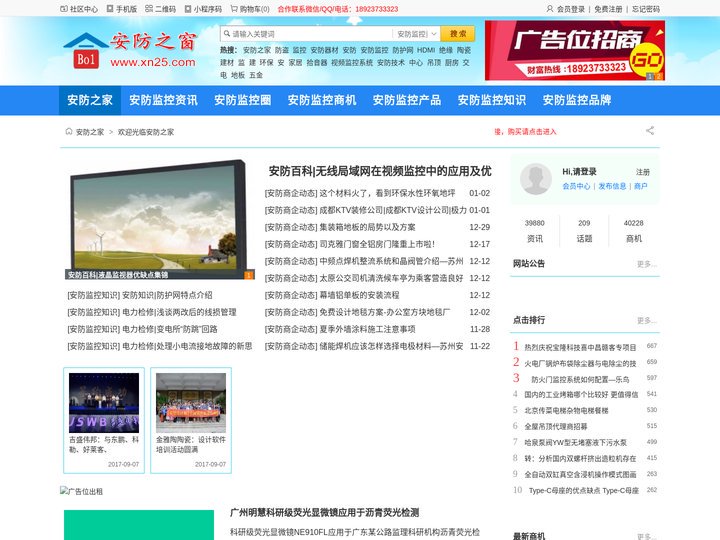Click the 欢迎光临安防之家 breadcrumb text
Image resolution: width=720 pixels, height=540 pixels.
point(146,132)
